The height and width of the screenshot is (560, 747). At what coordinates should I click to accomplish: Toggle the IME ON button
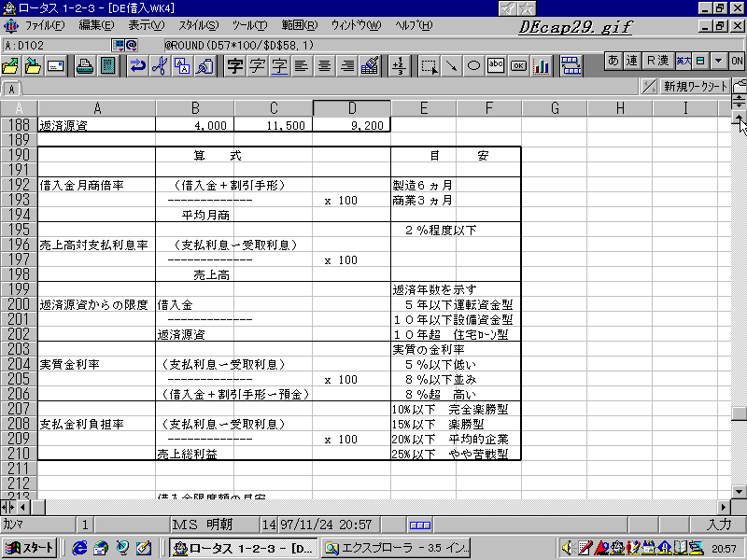pyautogui.click(x=737, y=61)
